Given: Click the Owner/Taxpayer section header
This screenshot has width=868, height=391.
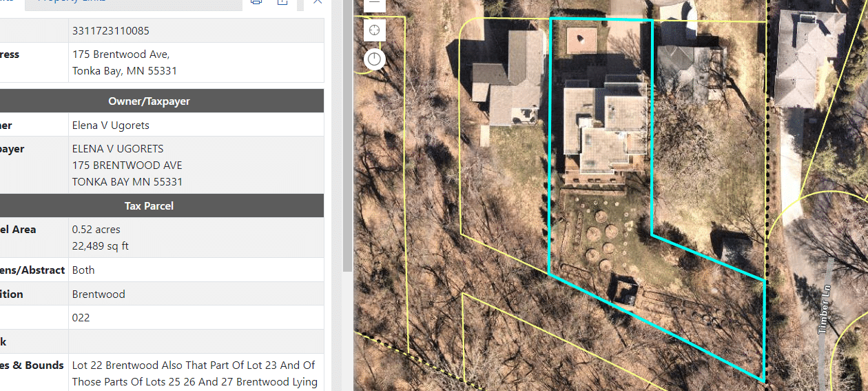Looking at the screenshot, I should click(162, 101).
